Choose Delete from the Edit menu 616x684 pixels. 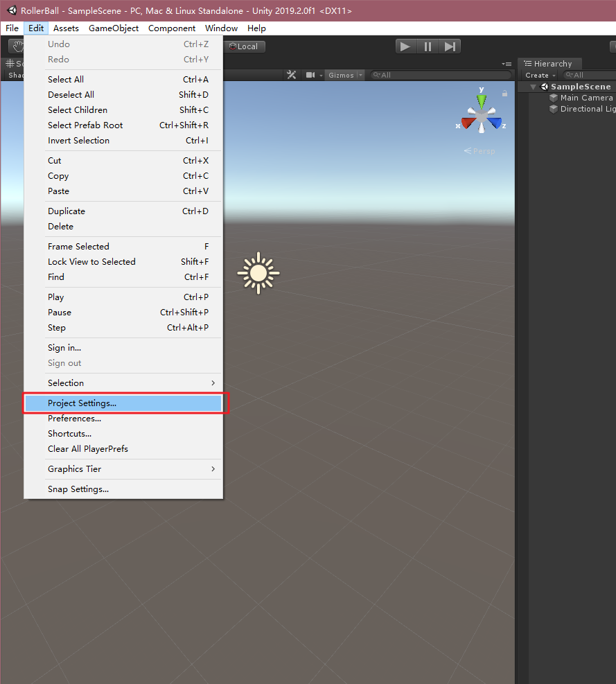[x=123, y=227]
